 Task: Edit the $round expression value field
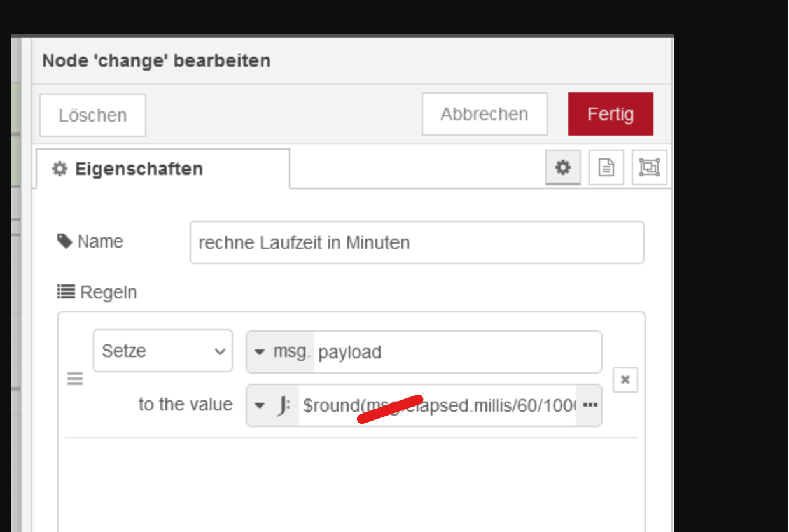click(438, 405)
